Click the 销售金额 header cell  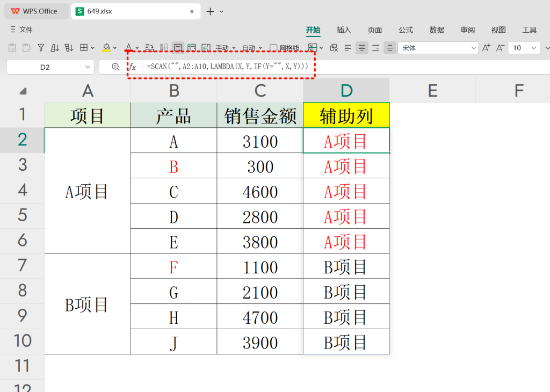point(260,115)
